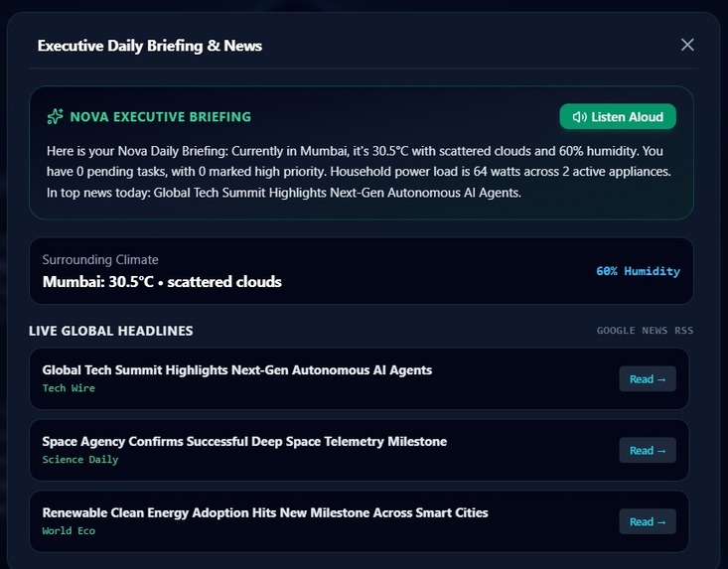Image resolution: width=728 pixels, height=569 pixels.
Task: Read the Space Agency telemetry milestone story
Action: pyautogui.click(x=648, y=450)
